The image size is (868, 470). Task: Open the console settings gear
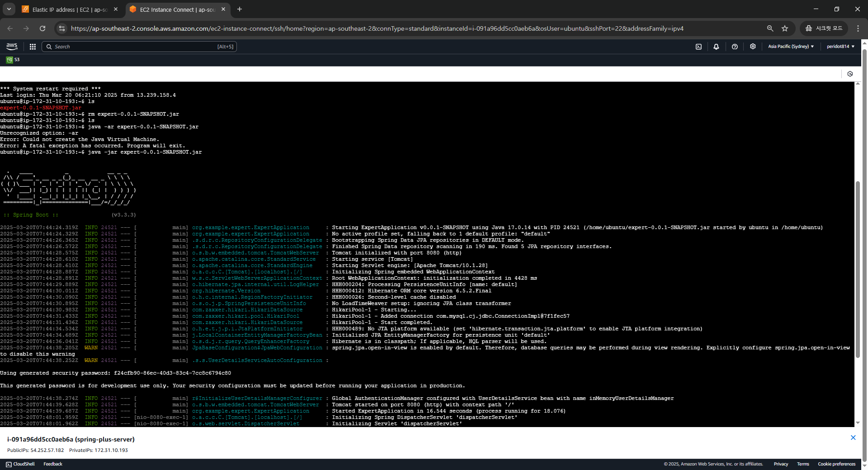tap(753, 47)
